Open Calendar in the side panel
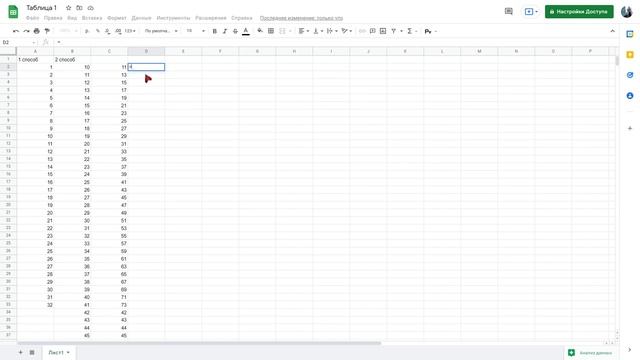640x360 pixels. [x=630, y=34]
